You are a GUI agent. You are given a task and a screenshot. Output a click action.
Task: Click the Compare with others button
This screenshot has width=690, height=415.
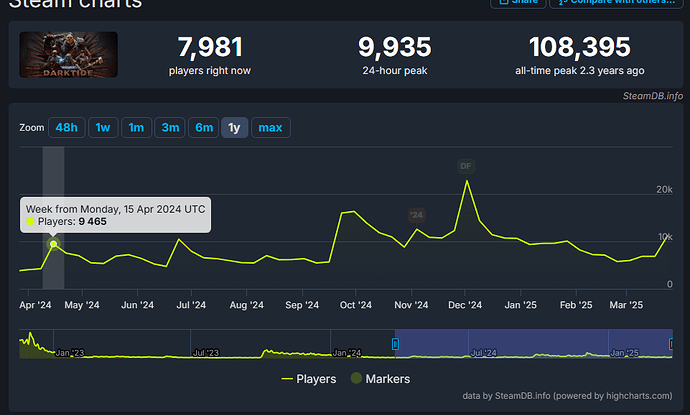click(616, 2)
